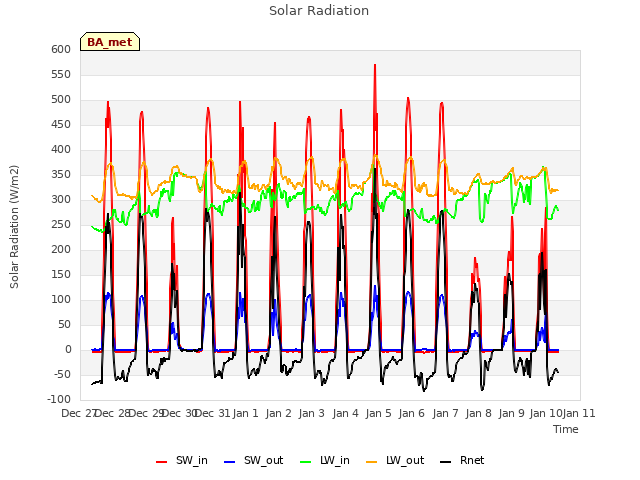Click the Jan 1 x-axis date label
Image resolution: width=640 pixels, height=480 pixels.
click(x=246, y=413)
